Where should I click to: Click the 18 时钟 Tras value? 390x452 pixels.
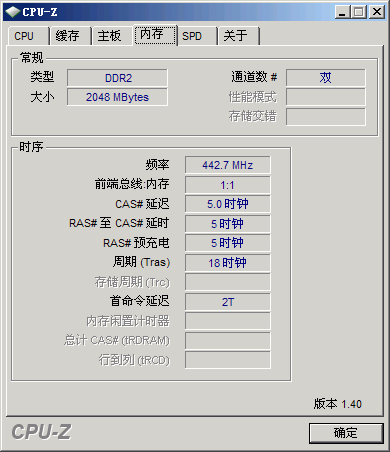tap(228, 263)
